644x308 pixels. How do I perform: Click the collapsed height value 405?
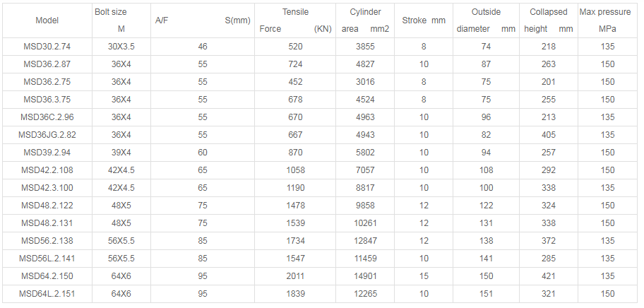point(549,134)
